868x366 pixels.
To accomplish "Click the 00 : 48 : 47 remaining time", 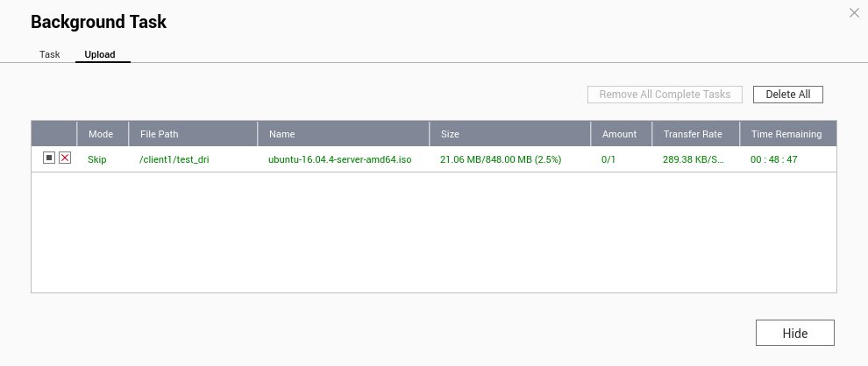I will (x=774, y=160).
